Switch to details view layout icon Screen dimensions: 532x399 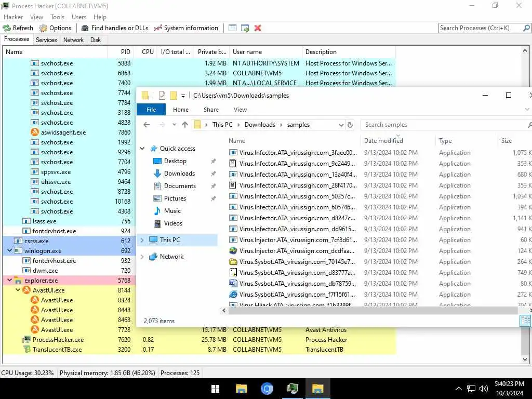pyautogui.click(x=525, y=321)
